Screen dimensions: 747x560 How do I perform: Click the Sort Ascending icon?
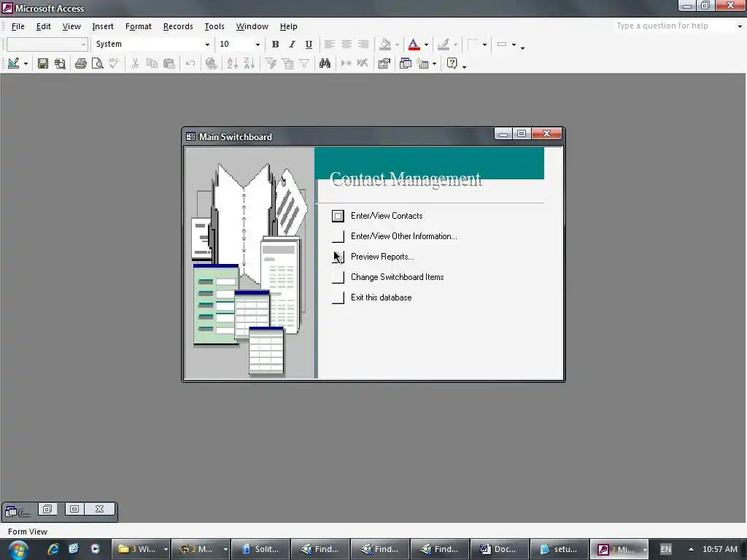click(233, 63)
